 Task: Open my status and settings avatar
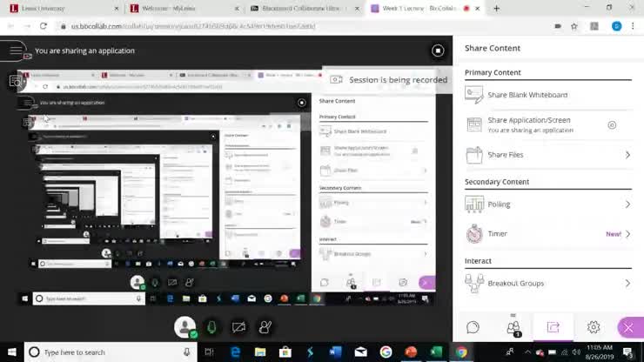click(184, 327)
